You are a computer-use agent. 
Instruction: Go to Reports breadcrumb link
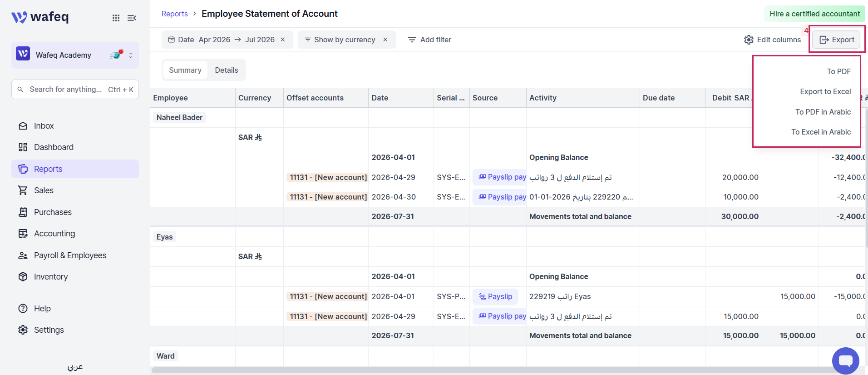(175, 14)
